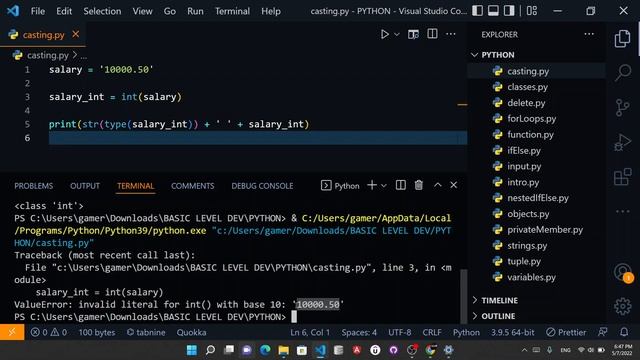The image size is (640, 360).
Task: Change indentation via Spaces: 4
Action: point(359,333)
